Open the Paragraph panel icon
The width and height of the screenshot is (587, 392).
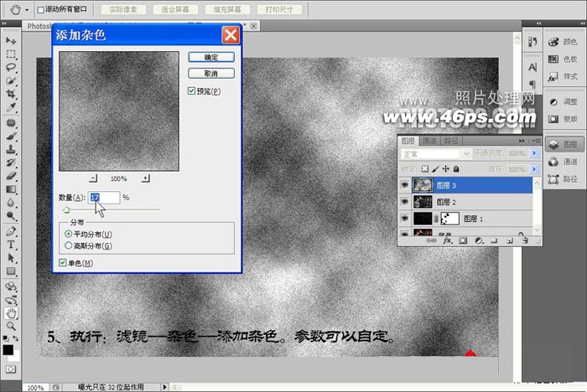[532, 84]
